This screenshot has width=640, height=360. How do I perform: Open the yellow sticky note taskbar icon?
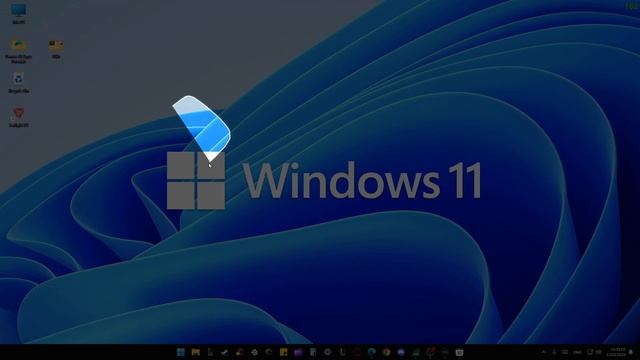click(x=284, y=352)
